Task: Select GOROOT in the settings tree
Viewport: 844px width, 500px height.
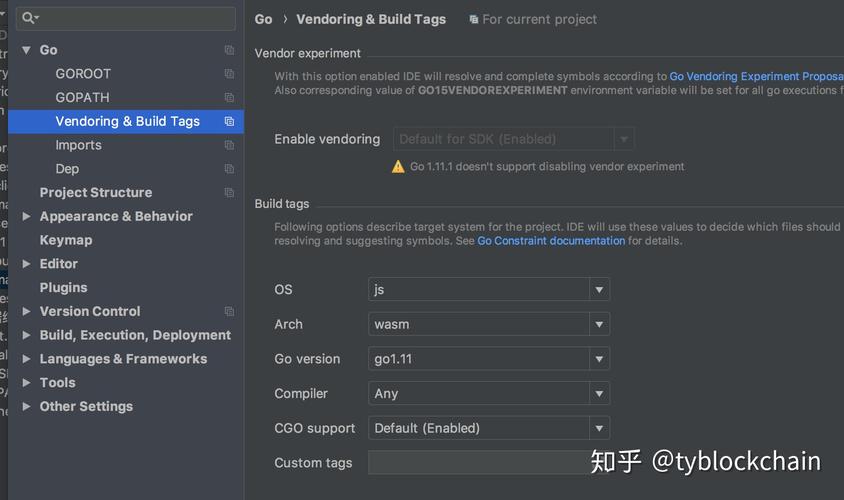Action: click(83, 74)
